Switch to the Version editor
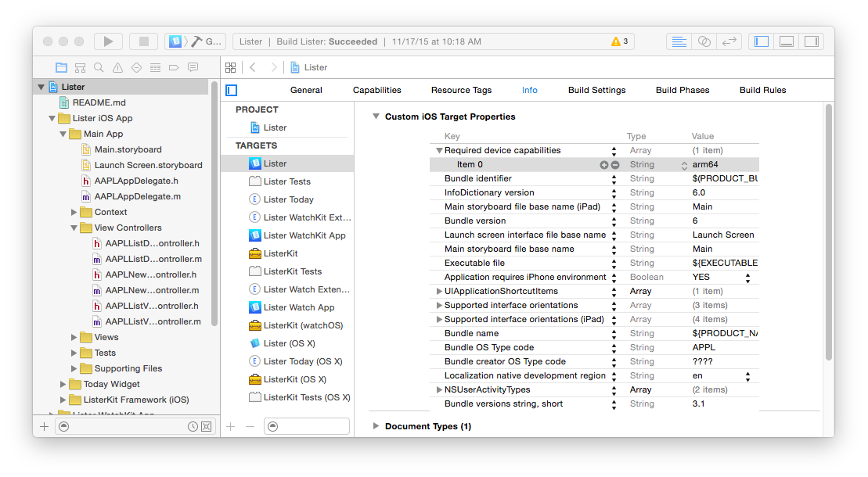This screenshot has height=477, width=868. point(729,41)
